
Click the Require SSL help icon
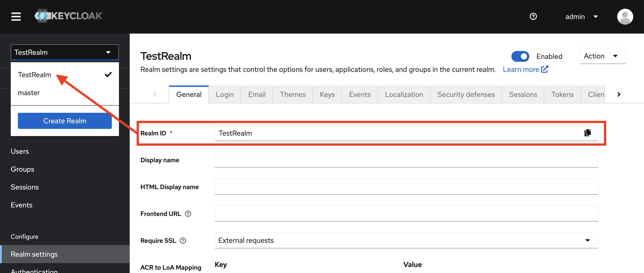(182, 241)
